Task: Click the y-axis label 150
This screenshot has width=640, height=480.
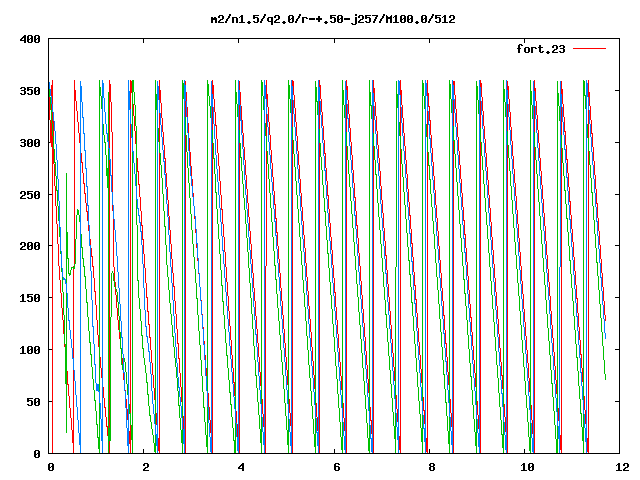Action: 30,298
